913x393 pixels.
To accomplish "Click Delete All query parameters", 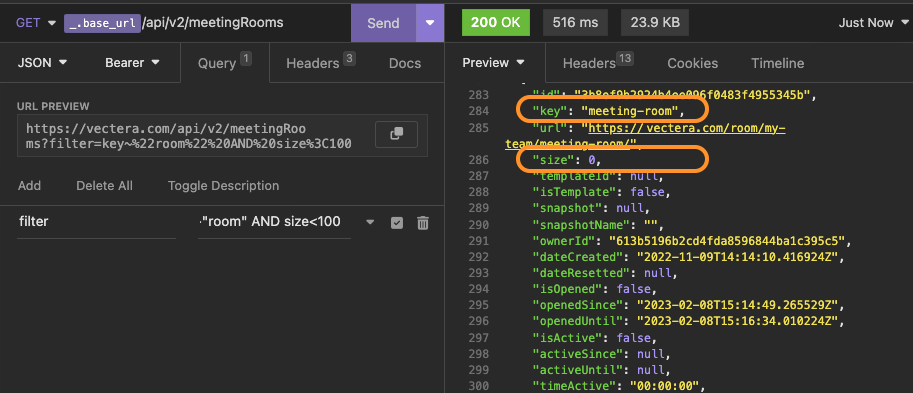I will click(104, 186).
